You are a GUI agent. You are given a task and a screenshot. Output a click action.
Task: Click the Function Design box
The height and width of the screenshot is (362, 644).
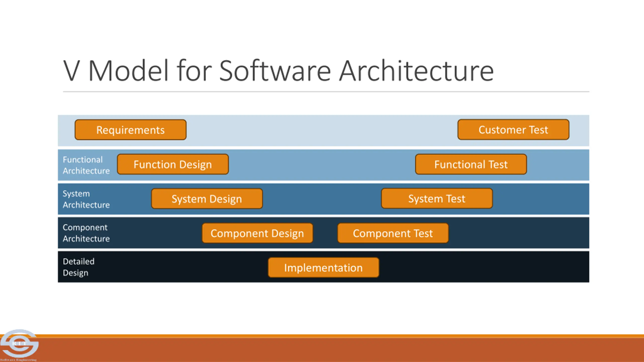pyautogui.click(x=173, y=164)
